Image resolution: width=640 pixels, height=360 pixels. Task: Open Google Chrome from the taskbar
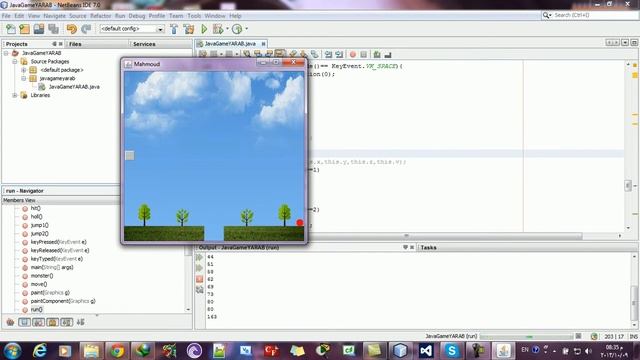pos(117,351)
